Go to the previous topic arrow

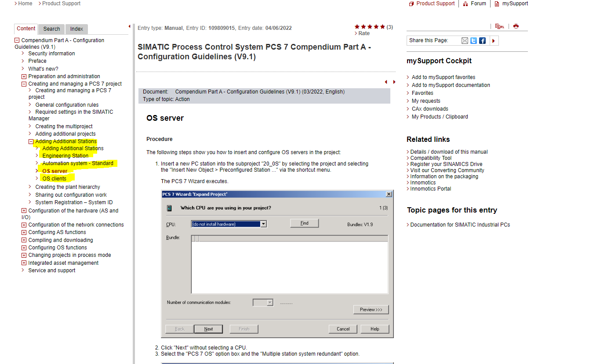(x=386, y=82)
